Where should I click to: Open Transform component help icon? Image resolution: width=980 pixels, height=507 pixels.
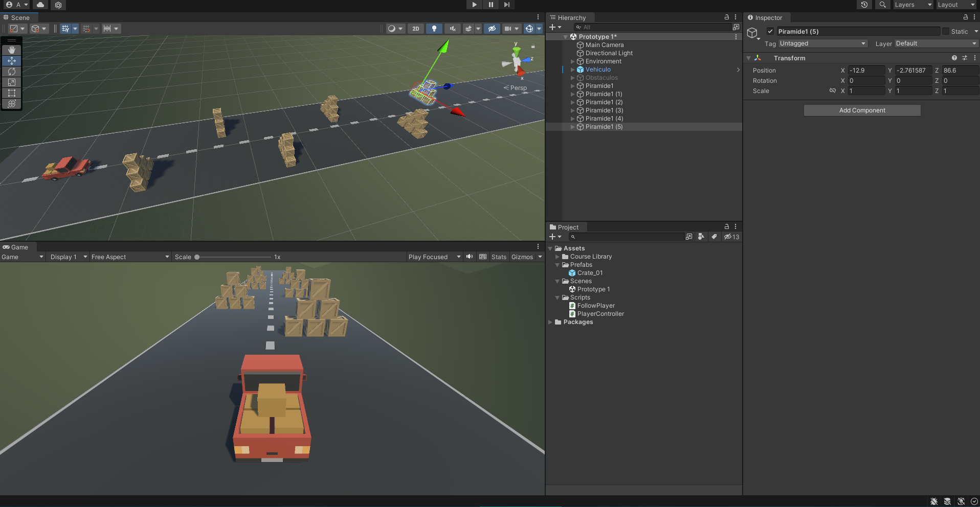click(954, 58)
